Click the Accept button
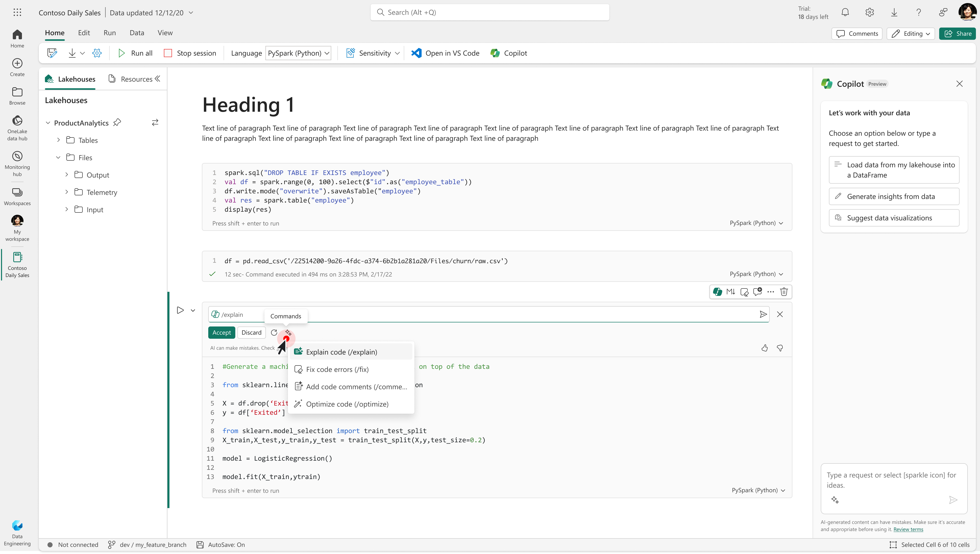 [x=222, y=333]
